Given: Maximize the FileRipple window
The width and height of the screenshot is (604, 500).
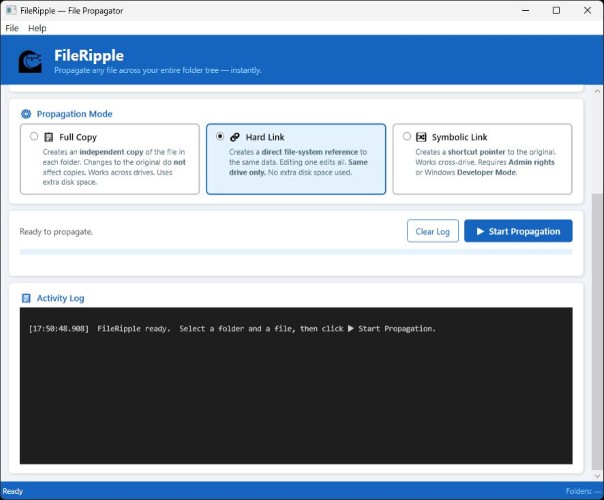Looking at the screenshot, I should [556, 10].
